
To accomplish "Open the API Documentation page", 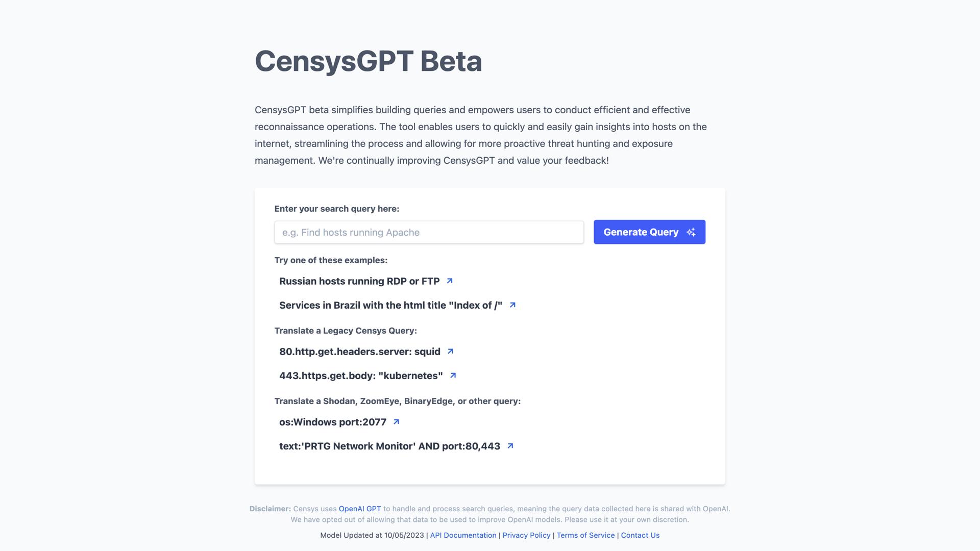I will pos(462,535).
